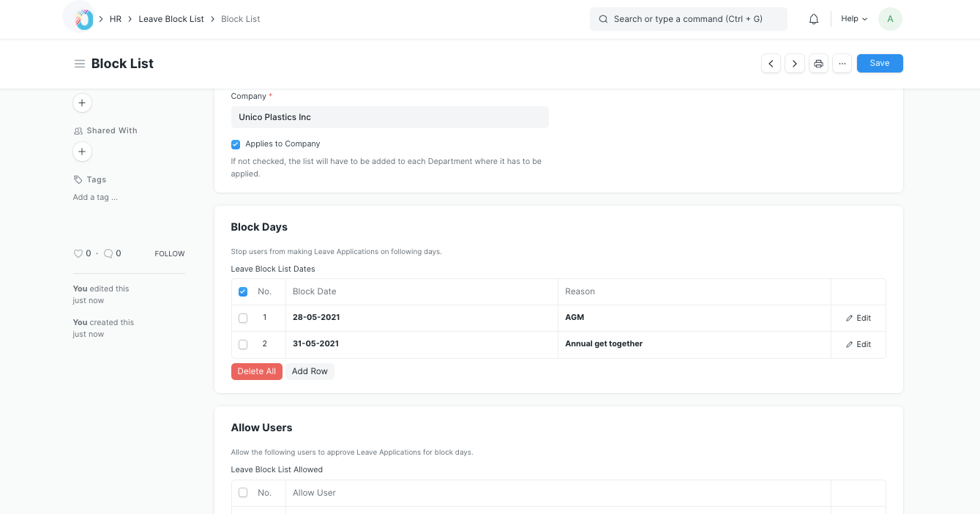
Task: Click the search command bar
Action: click(688, 19)
